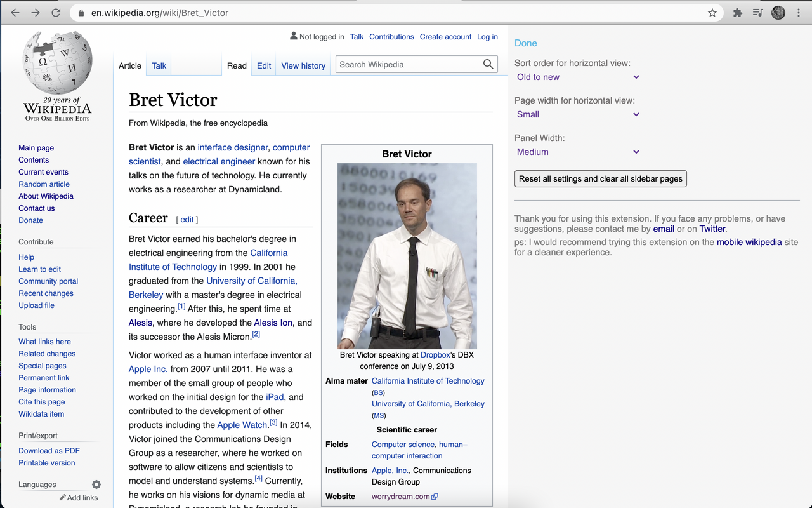The height and width of the screenshot is (508, 812).
Task: Open Computer science in the infobox Fields
Action: pyautogui.click(x=403, y=444)
